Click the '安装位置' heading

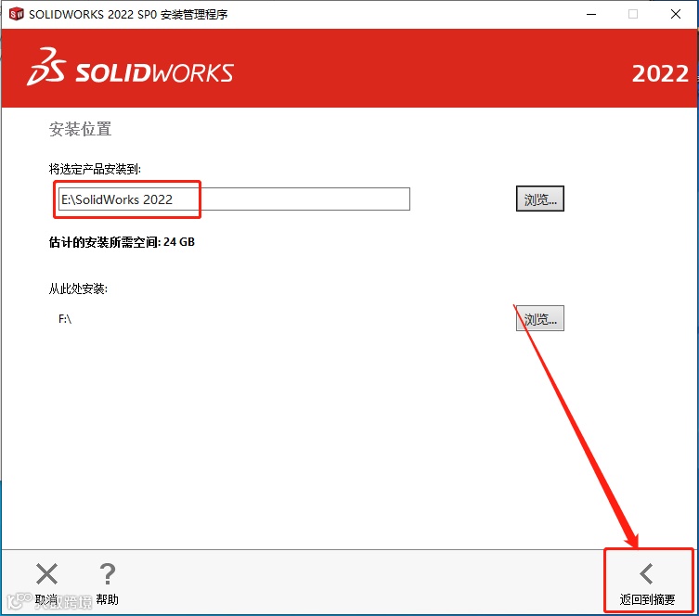(80, 129)
